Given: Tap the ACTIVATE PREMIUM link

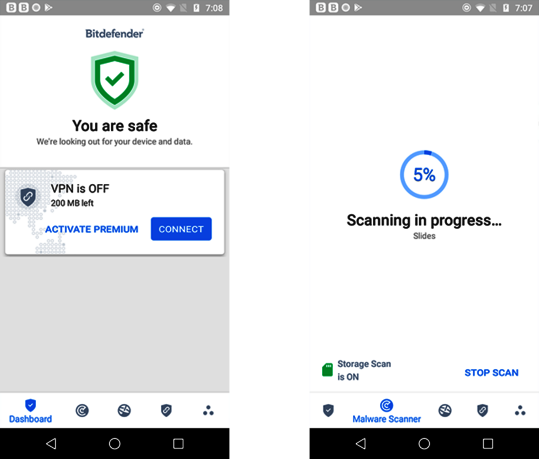Looking at the screenshot, I should coord(92,229).
